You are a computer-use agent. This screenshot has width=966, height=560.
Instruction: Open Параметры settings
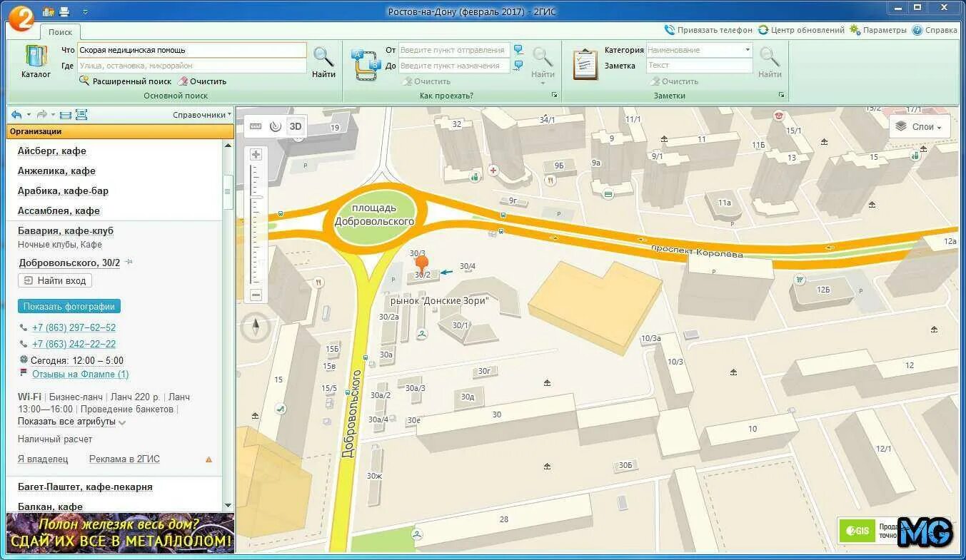[878, 30]
